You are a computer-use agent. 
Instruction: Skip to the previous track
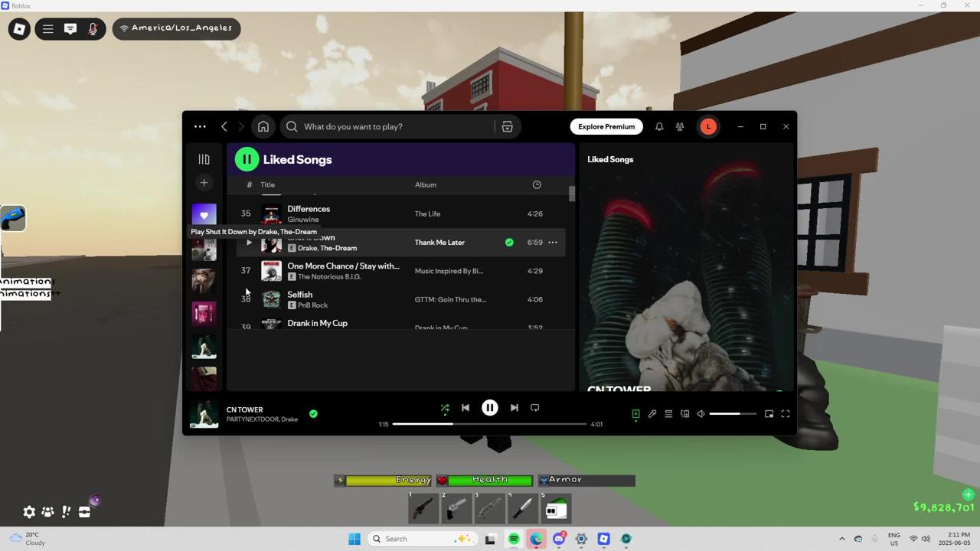(x=465, y=408)
